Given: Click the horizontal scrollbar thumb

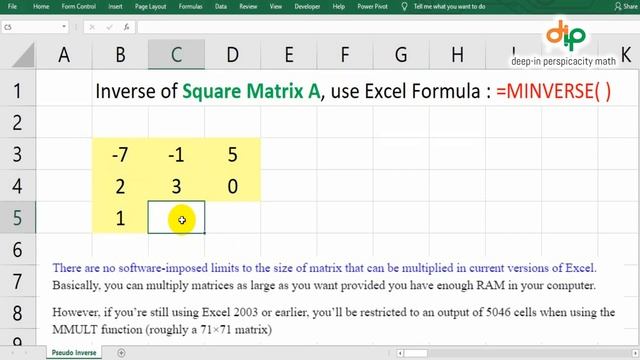Looking at the screenshot, I should coord(416,353).
